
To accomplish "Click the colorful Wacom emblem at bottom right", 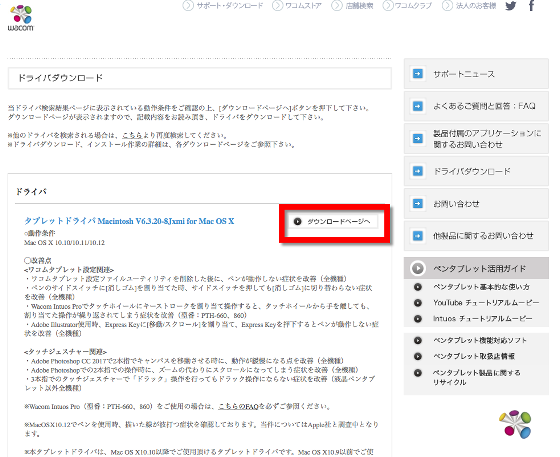I will pyautogui.click(x=516, y=424).
